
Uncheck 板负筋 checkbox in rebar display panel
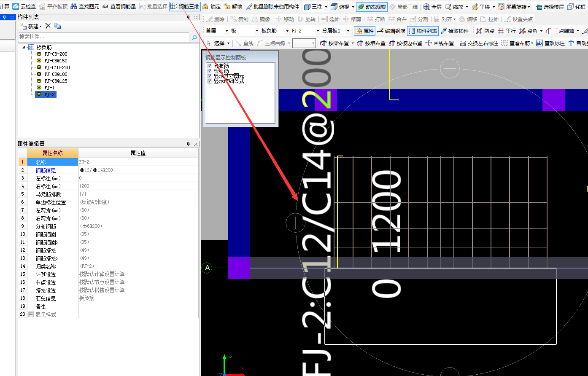click(x=210, y=71)
